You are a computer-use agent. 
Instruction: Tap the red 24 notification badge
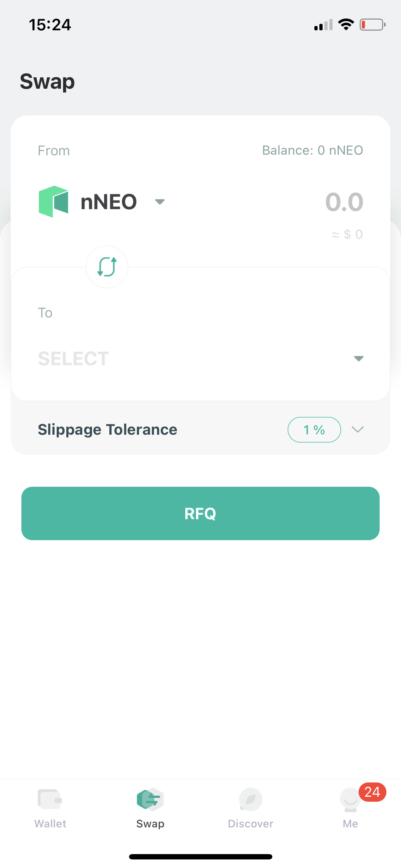coord(372,792)
